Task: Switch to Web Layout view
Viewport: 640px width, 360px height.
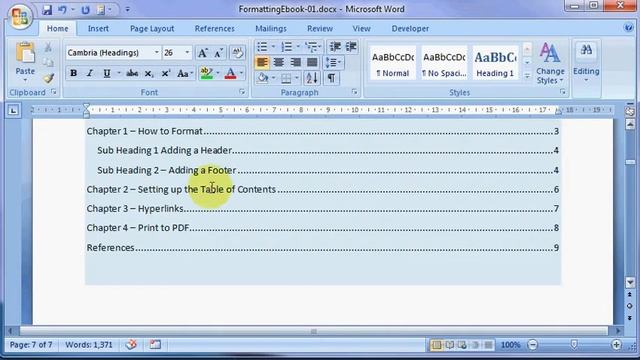Action: tap(462, 345)
